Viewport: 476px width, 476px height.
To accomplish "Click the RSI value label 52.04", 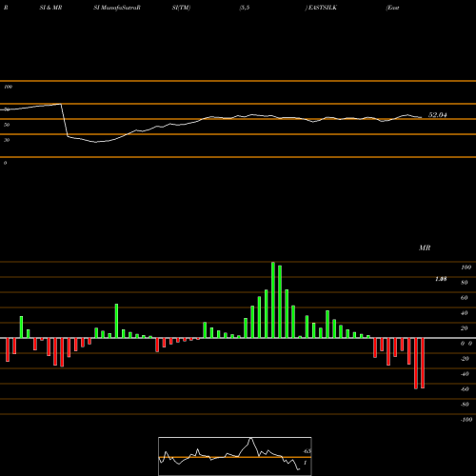I will pyautogui.click(x=438, y=115).
